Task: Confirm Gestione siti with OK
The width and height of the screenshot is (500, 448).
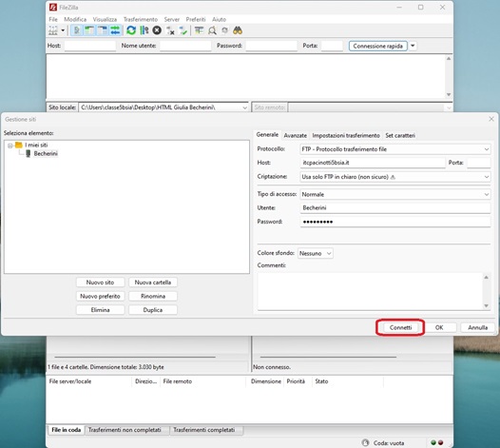Action: point(439,327)
